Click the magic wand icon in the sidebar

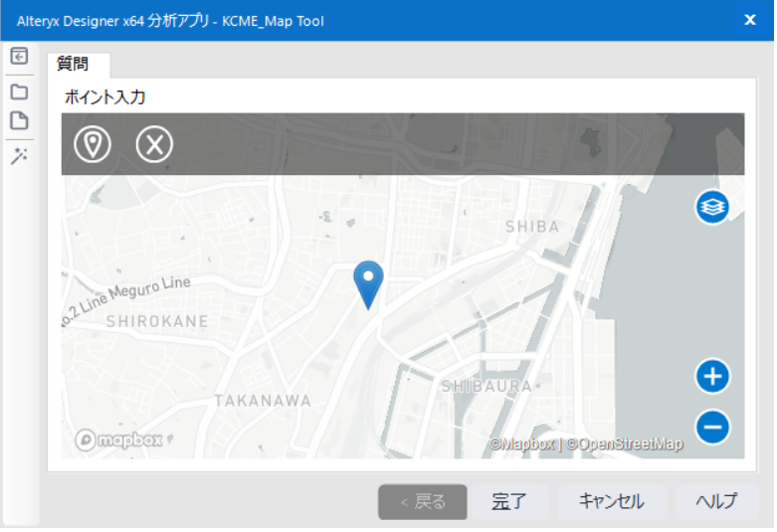18,156
